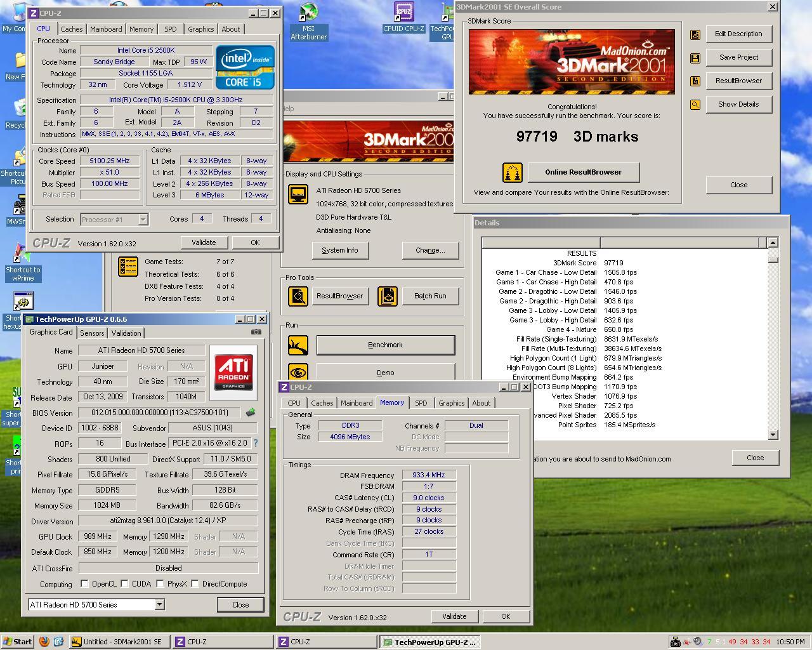Screen dimensions: 812x650
Task: Click the Benchmark runner icon
Action: (x=298, y=345)
